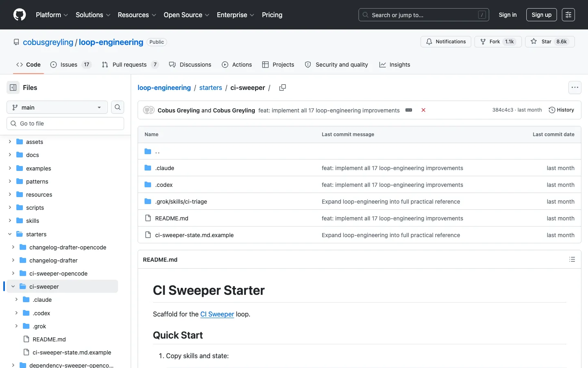Collapse the starters folder in tree
The height and width of the screenshot is (368, 588).
click(10, 234)
